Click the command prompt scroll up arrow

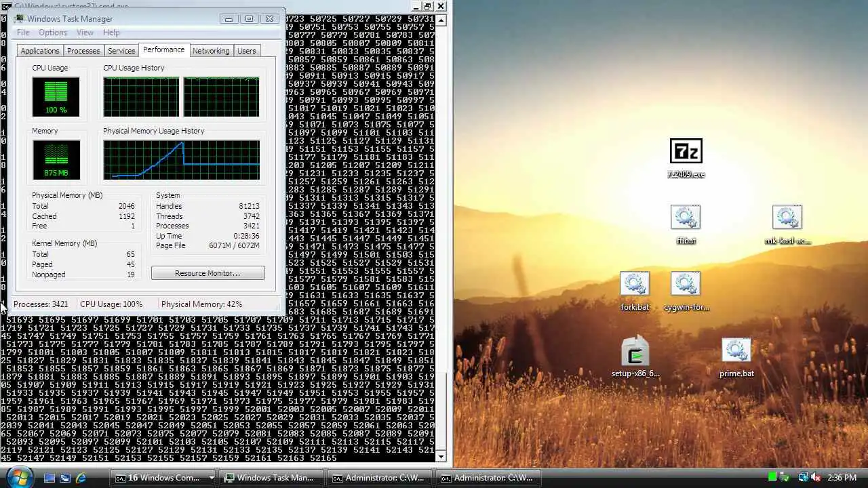pos(441,20)
